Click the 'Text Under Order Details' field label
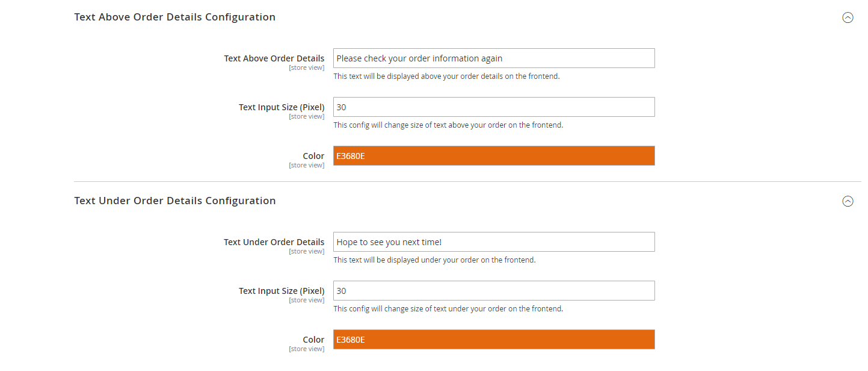 (274, 242)
